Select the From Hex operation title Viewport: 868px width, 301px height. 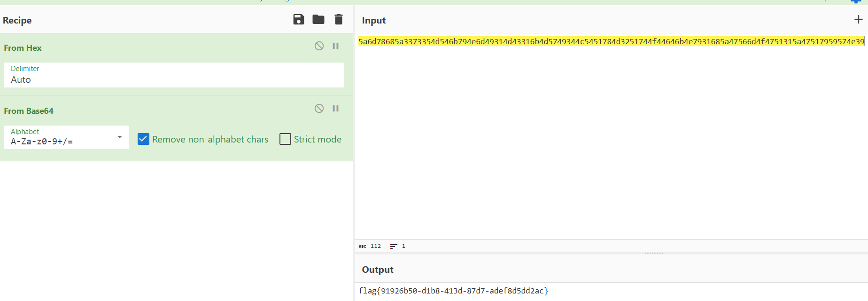click(x=23, y=48)
